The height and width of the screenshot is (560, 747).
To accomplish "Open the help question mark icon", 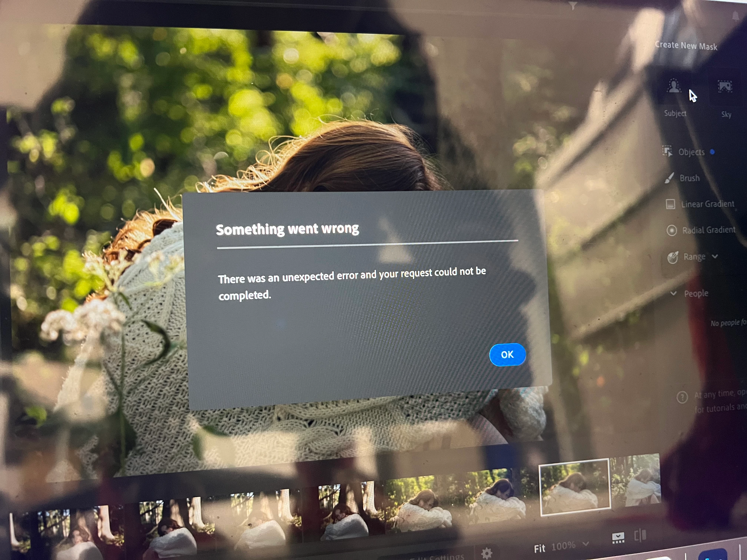I will pyautogui.click(x=682, y=397).
